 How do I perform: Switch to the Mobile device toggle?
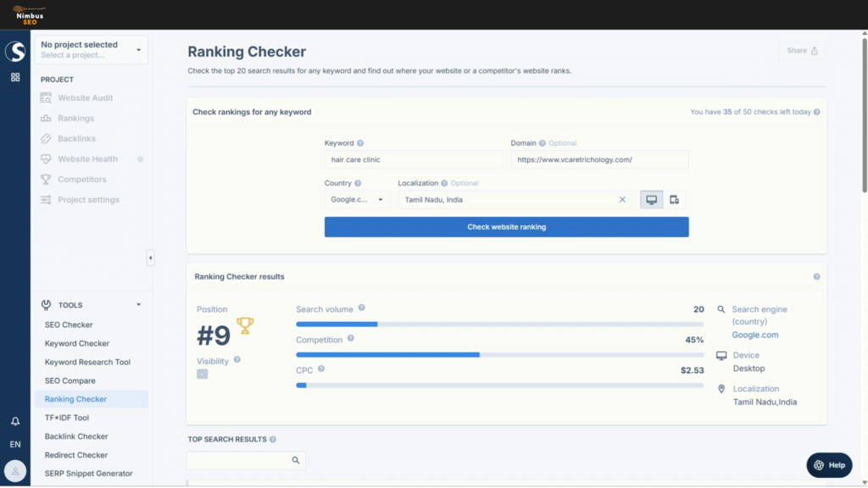[x=674, y=200]
